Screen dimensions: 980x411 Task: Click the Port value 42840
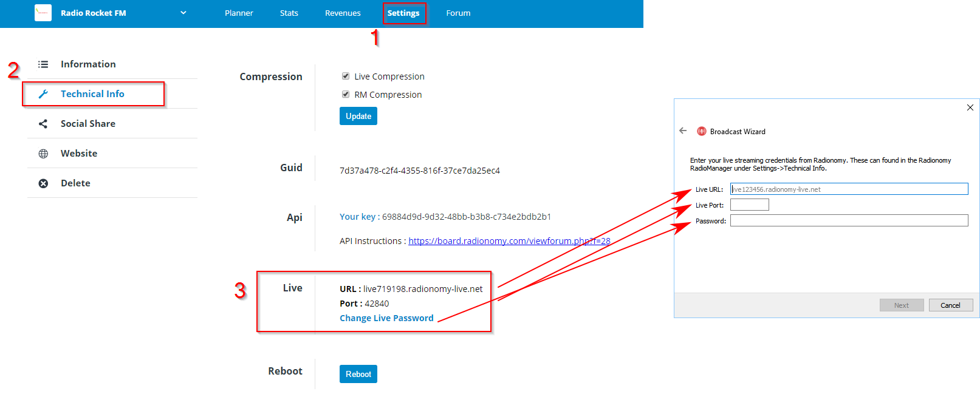pos(377,304)
